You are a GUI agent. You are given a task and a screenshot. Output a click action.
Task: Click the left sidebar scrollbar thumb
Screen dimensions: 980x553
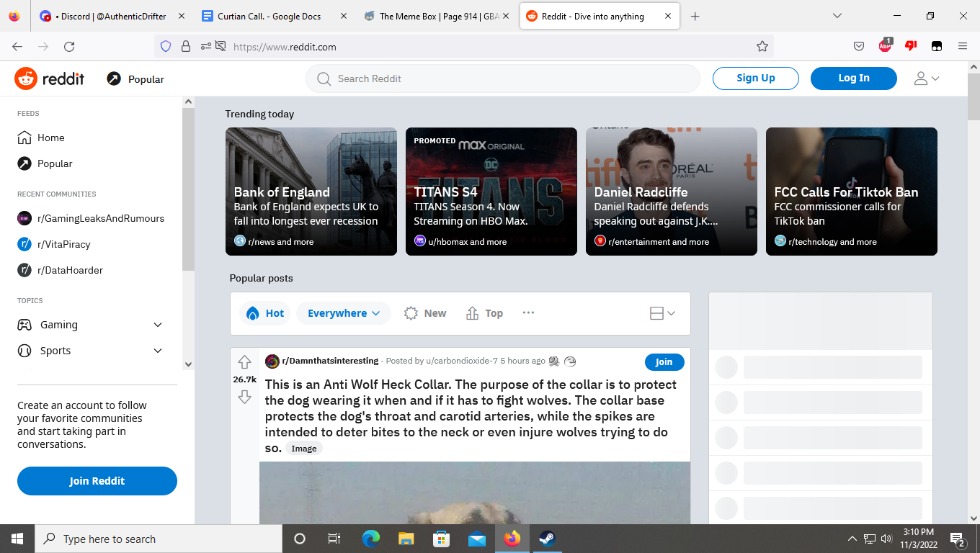pos(188,190)
